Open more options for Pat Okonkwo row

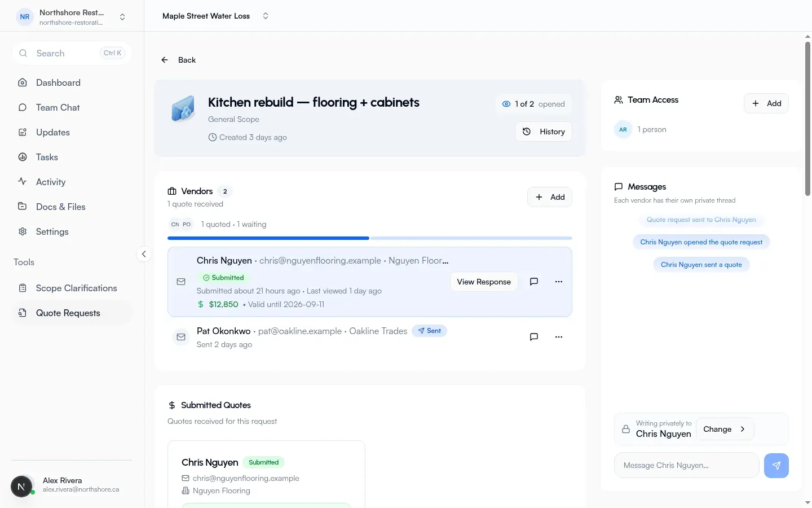tap(558, 337)
